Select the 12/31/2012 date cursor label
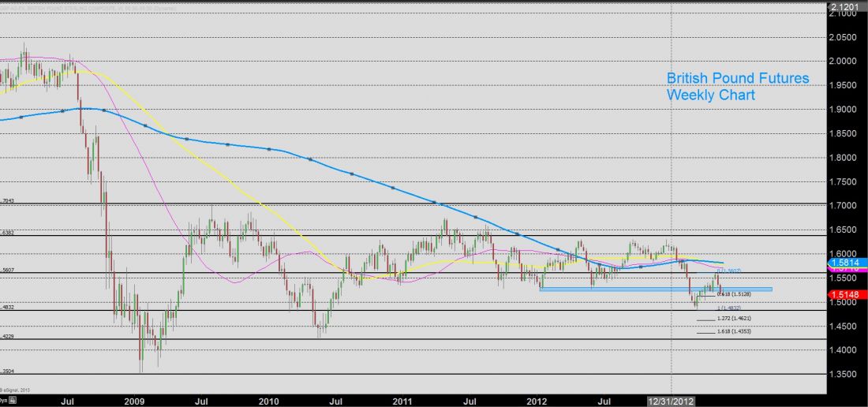868x407 pixels. pos(671,401)
